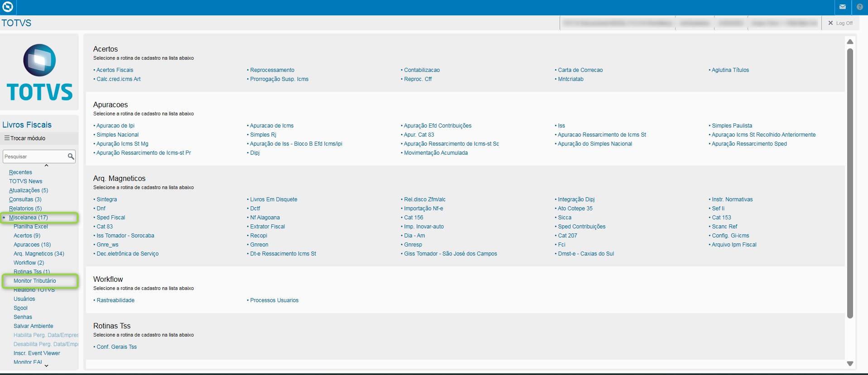The width and height of the screenshot is (868, 375).
Task: Open Arquivo Ipm Fiscal routine
Action: point(734,245)
